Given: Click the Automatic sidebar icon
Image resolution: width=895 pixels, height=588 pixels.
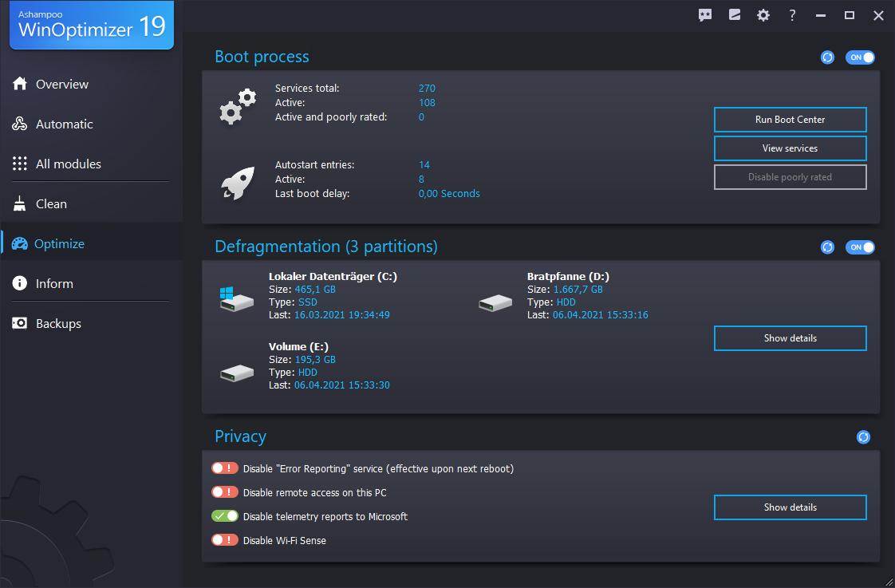Looking at the screenshot, I should tap(19, 124).
